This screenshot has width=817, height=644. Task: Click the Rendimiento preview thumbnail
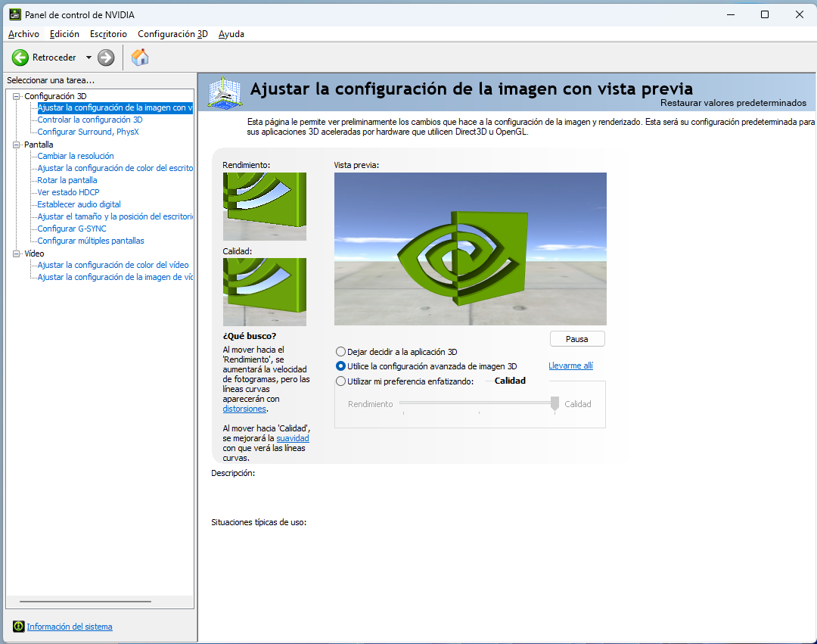[265, 207]
